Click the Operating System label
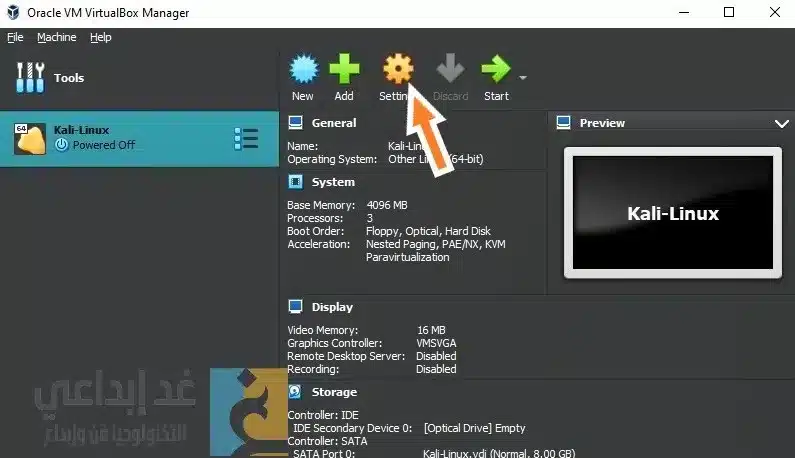 coord(332,159)
